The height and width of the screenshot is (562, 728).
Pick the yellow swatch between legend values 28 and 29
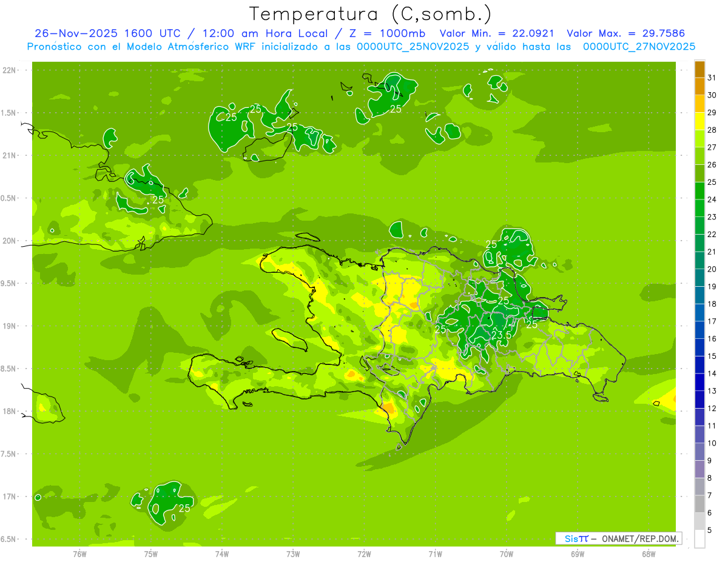pos(700,121)
